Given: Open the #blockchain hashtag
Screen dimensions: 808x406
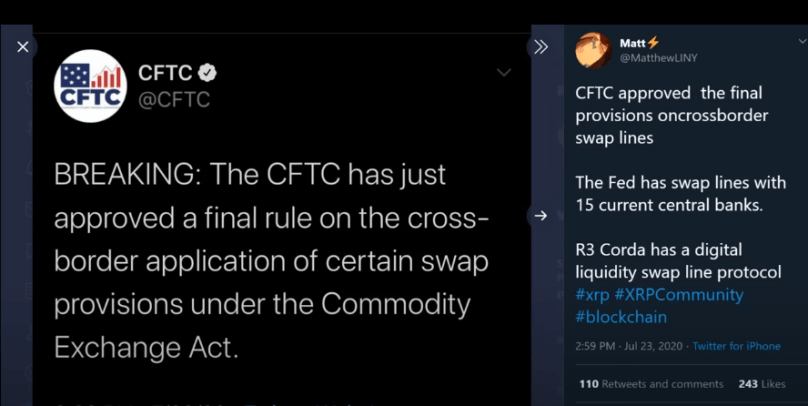Looking at the screenshot, I should pos(621,317).
